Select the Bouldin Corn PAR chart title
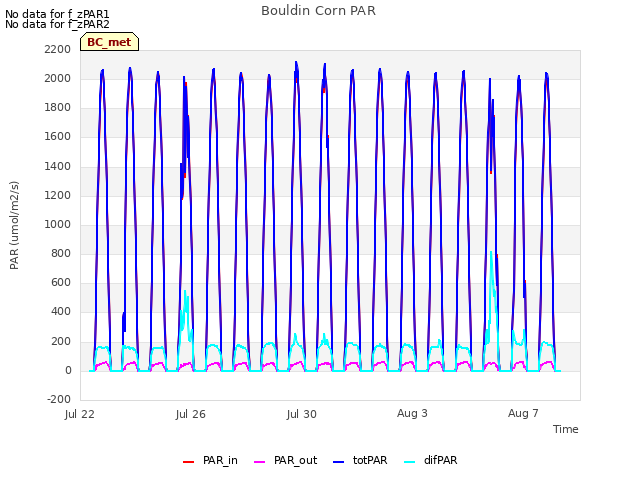The height and width of the screenshot is (480, 640). point(318,11)
